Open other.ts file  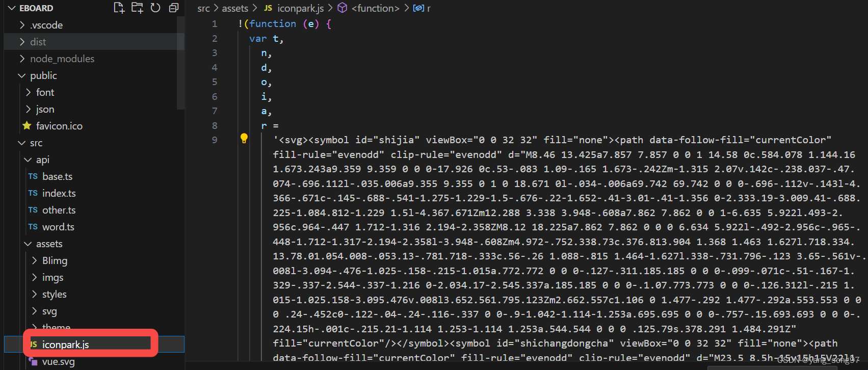click(59, 210)
